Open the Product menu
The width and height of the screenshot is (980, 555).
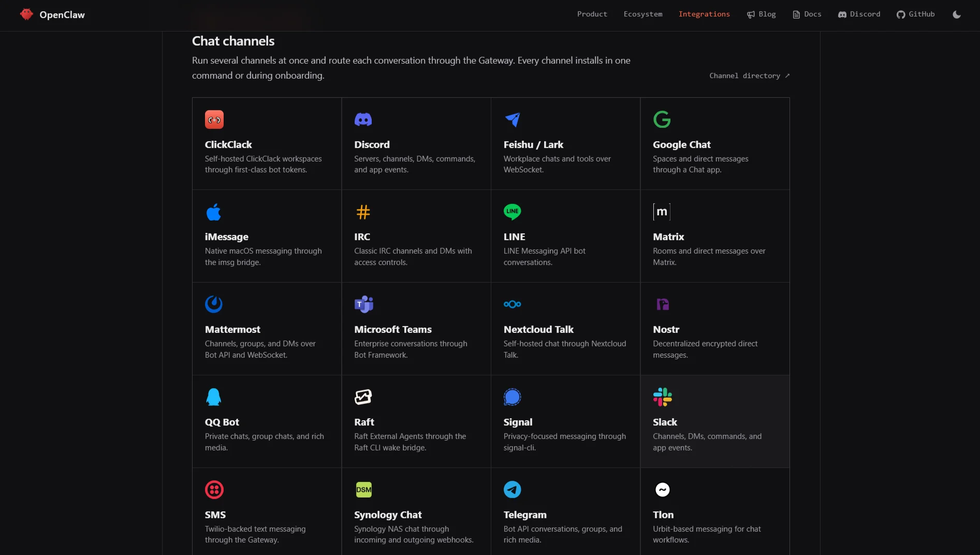click(592, 14)
